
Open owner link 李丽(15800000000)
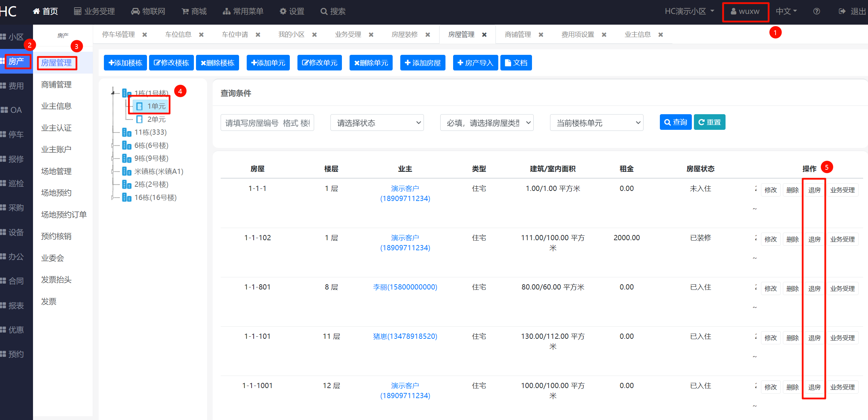pyautogui.click(x=405, y=287)
